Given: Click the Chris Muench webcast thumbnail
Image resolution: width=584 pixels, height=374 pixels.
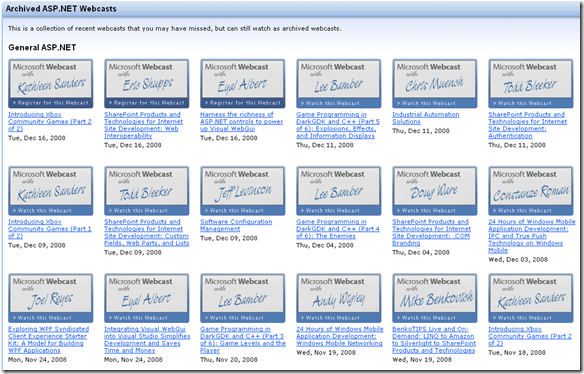Looking at the screenshot, I should 435,83.
